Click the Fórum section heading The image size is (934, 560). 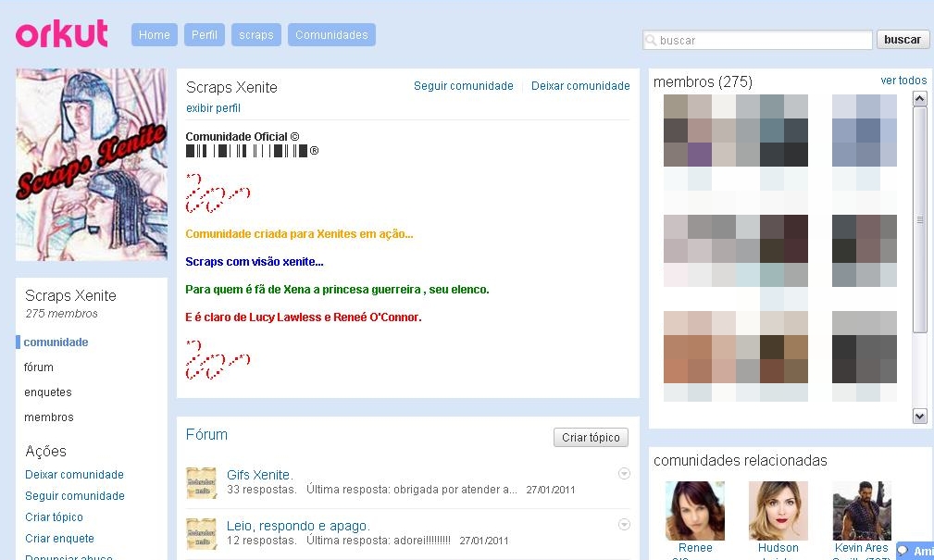click(x=206, y=434)
